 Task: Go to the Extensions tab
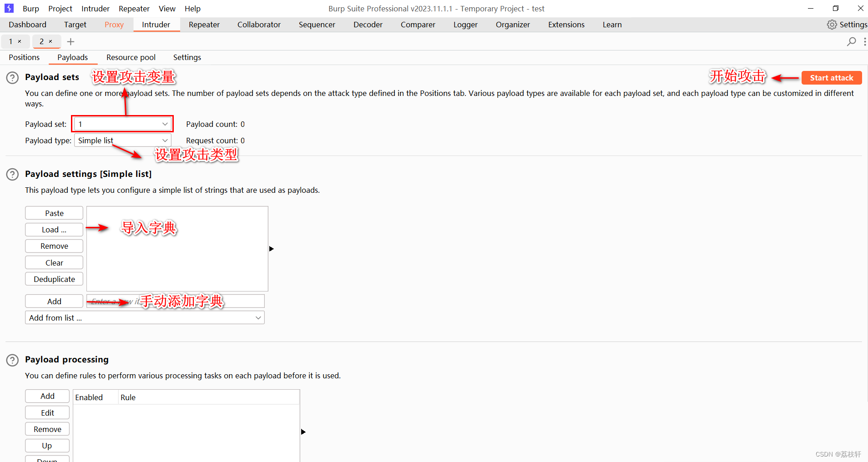coord(566,25)
